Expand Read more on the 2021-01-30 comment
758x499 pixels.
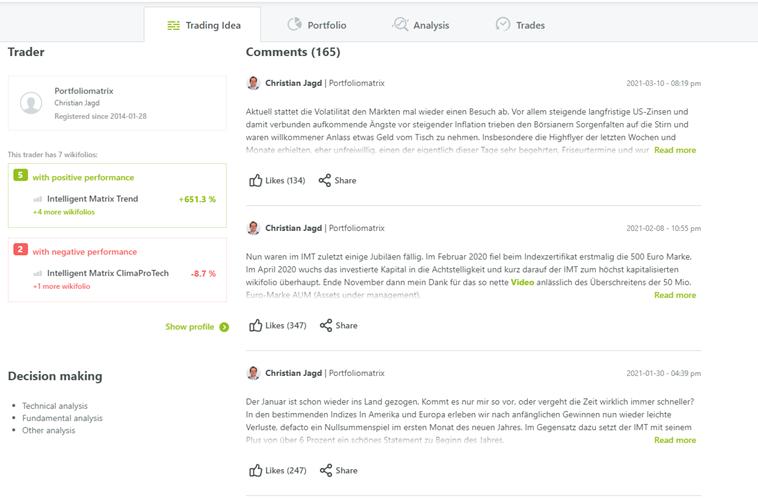(675, 440)
